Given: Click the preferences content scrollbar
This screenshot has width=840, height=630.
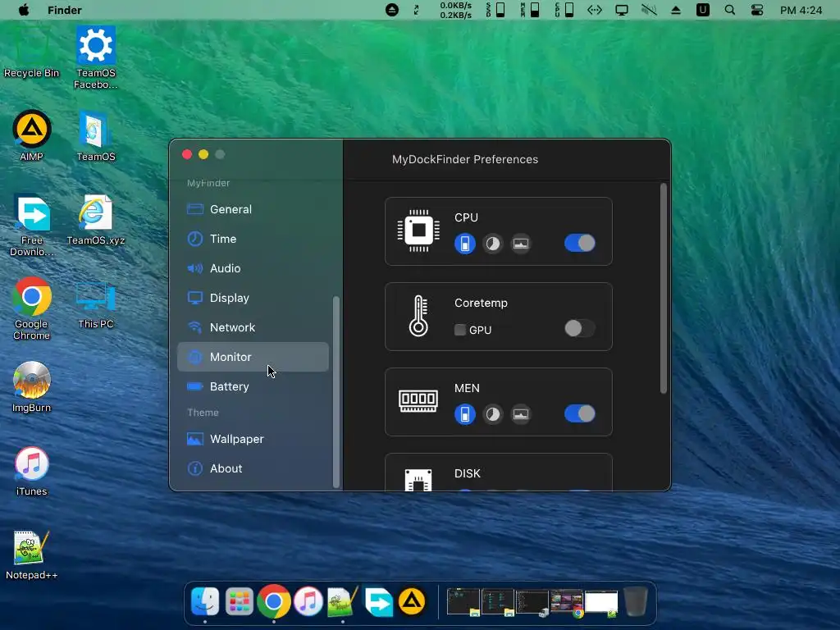Looking at the screenshot, I should [x=663, y=289].
